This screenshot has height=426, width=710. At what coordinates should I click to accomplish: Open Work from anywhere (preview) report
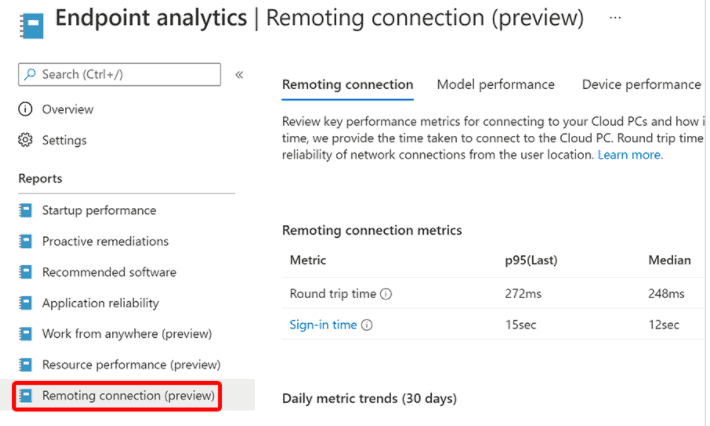[127, 334]
